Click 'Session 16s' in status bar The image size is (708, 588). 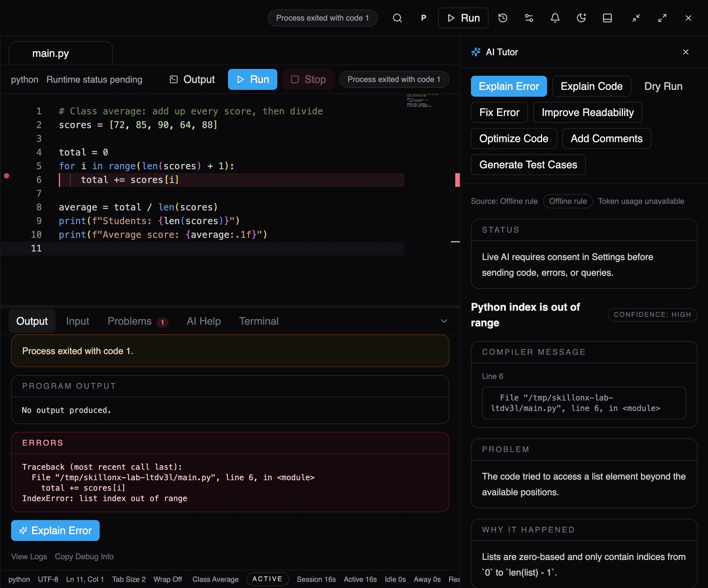point(316,579)
